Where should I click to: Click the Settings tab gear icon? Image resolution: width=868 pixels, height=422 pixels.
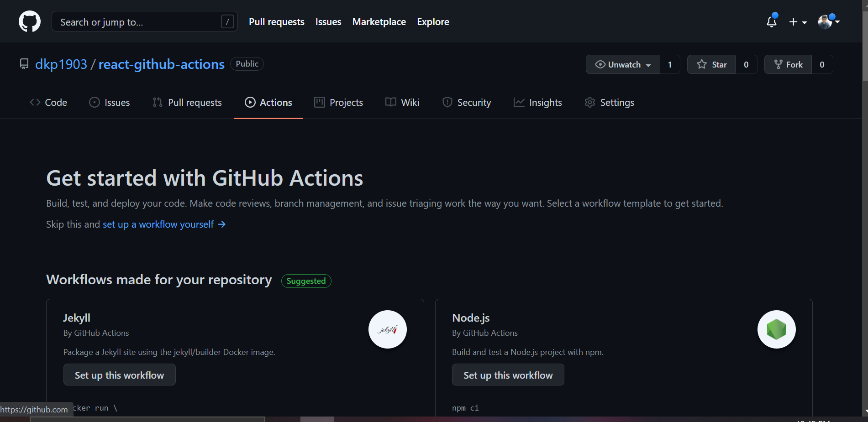590,102
